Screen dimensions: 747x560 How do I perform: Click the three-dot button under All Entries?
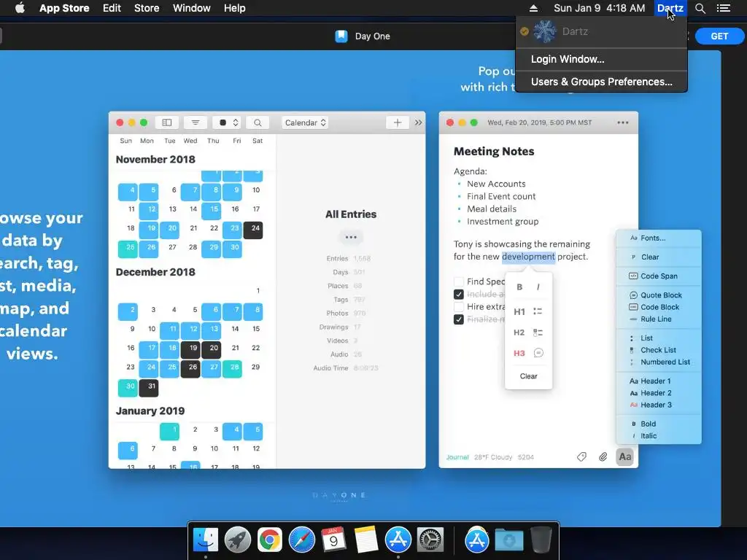point(351,237)
